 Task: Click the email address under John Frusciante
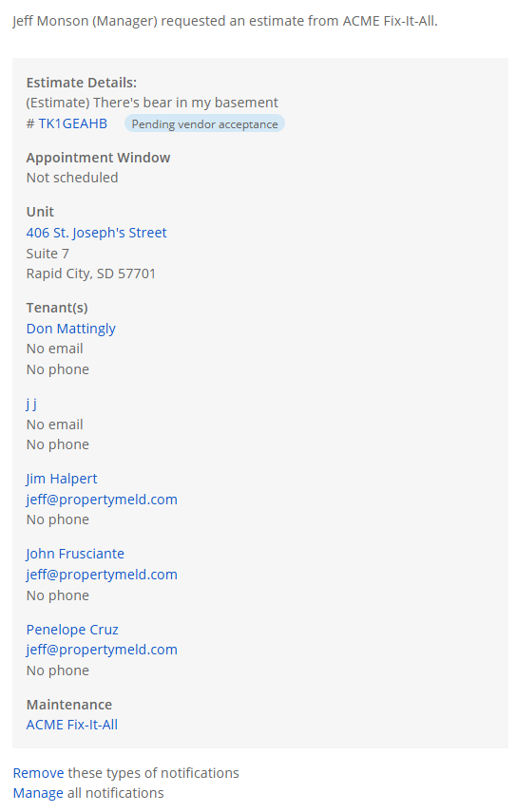point(102,575)
